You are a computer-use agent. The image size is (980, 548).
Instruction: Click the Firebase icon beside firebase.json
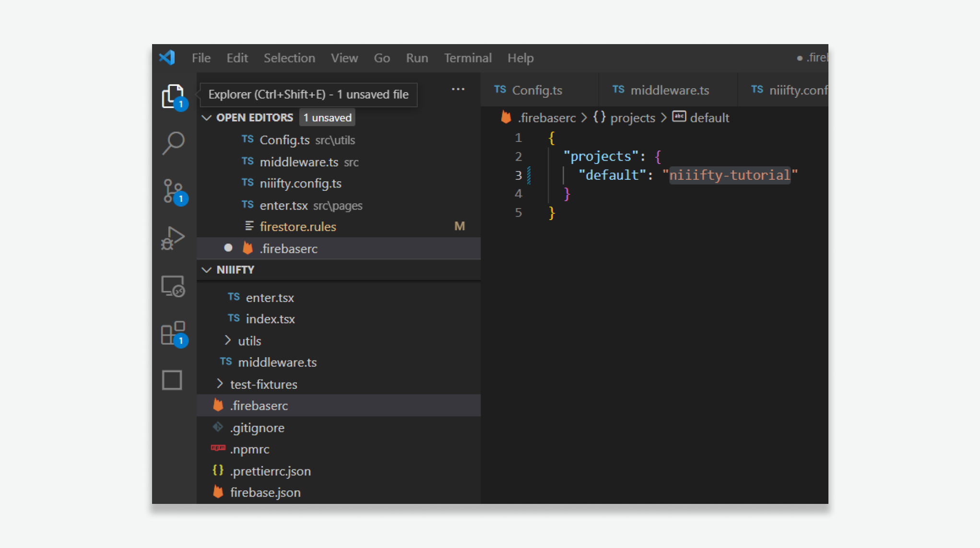pos(218,491)
